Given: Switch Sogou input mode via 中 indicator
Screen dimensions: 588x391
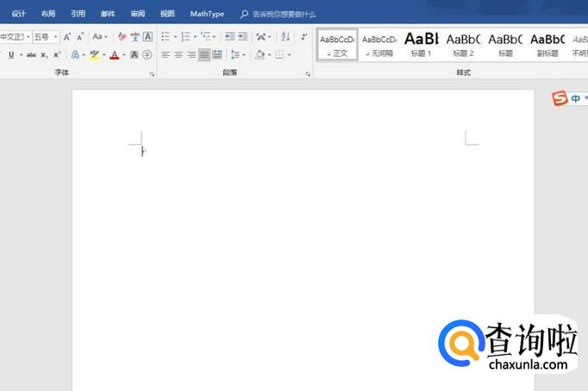Looking at the screenshot, I should point(576,98).
